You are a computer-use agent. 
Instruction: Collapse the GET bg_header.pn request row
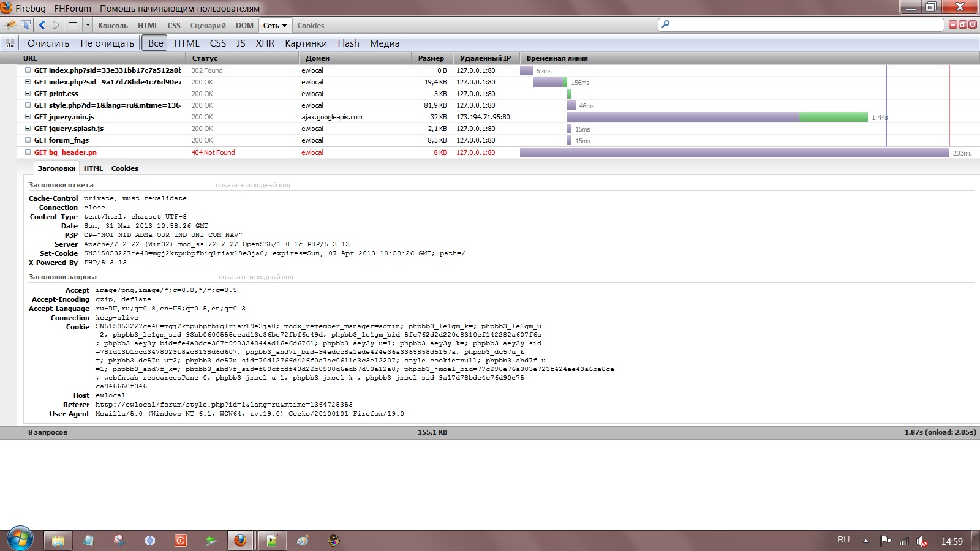click(28, 152)
